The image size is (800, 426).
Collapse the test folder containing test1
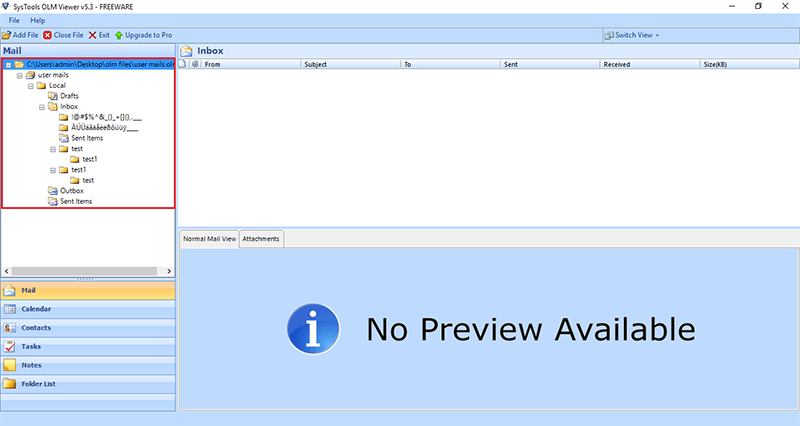click(x=53, y=149)
